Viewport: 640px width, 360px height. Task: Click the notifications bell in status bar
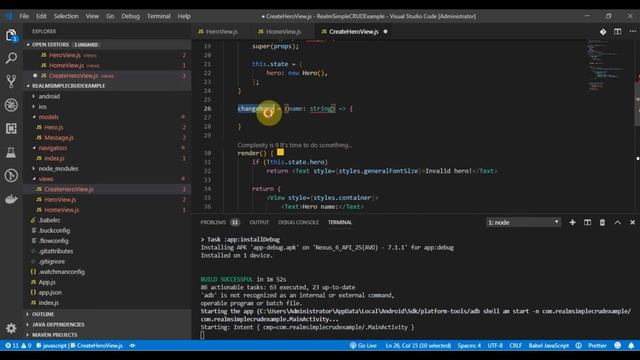click(631, 346)
